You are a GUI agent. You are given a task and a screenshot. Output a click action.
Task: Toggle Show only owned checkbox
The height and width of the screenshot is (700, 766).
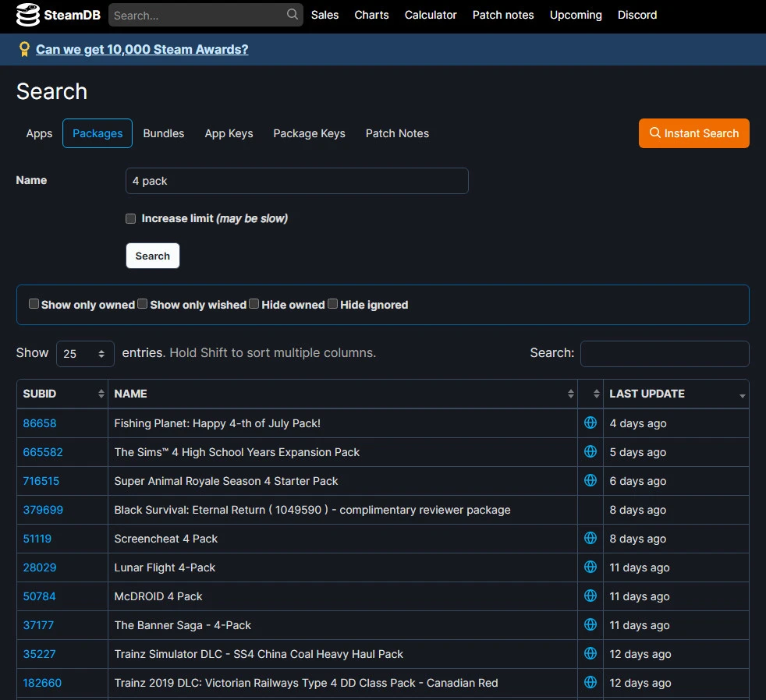(x=34, y=304)
